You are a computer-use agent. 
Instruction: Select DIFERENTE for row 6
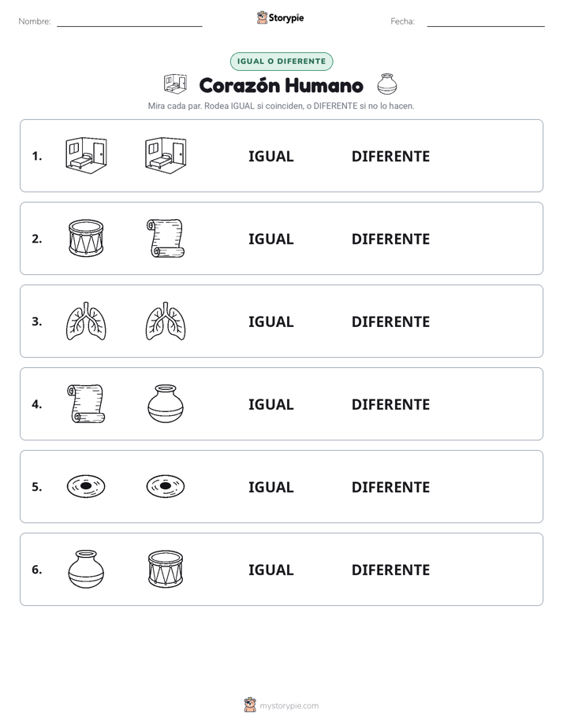pyautogui.click(x=390, y=570)
